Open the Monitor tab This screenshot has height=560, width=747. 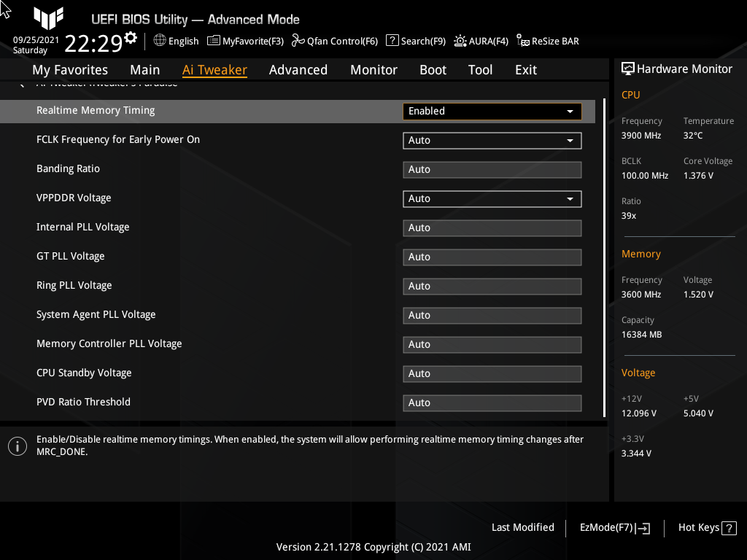click(x=373, y=70)
